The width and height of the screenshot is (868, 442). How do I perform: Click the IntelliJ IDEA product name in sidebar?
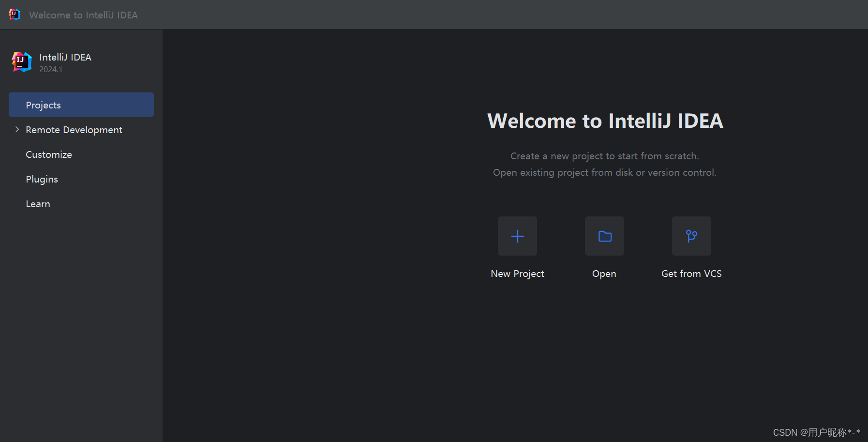(x=65, y=57)
